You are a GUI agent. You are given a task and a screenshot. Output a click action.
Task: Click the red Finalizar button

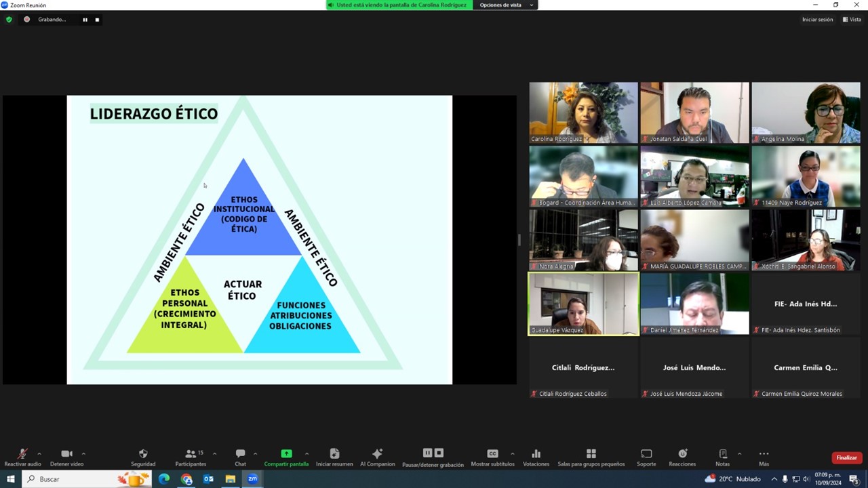tap(846, 458)
